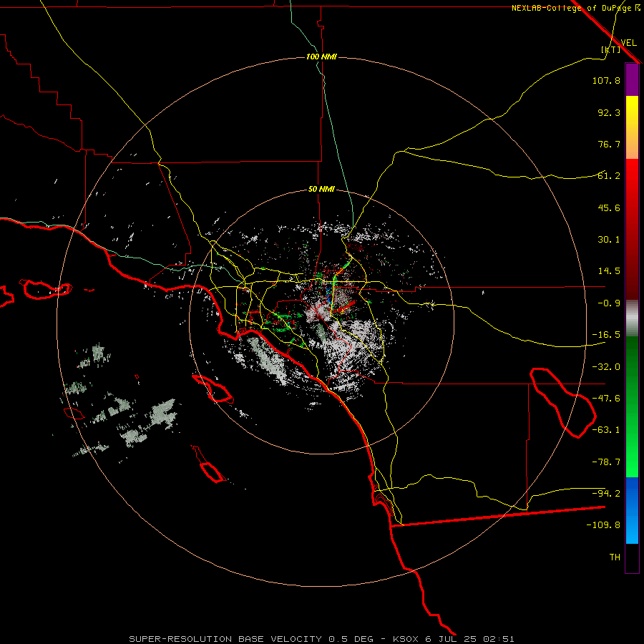The width and height of the screenshot is (644, 644).
Task: Click the -94.2 scale value
Action: [606, 494]
